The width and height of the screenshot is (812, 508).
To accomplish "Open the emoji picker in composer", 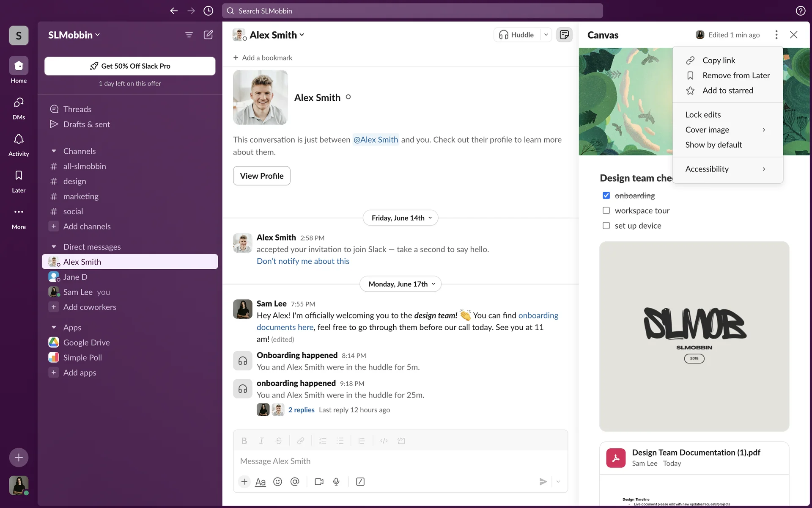I will [277, 482].
